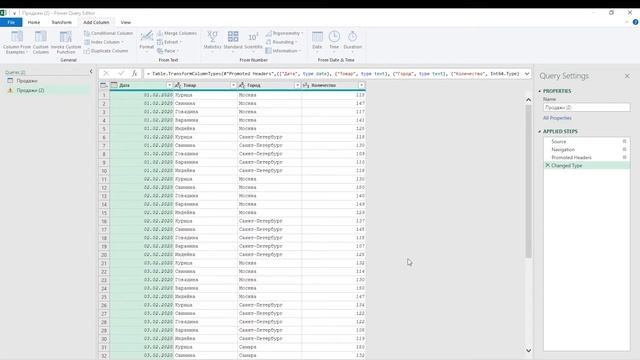Click the Город column header
640x360 pixels.
pos(269,85)
